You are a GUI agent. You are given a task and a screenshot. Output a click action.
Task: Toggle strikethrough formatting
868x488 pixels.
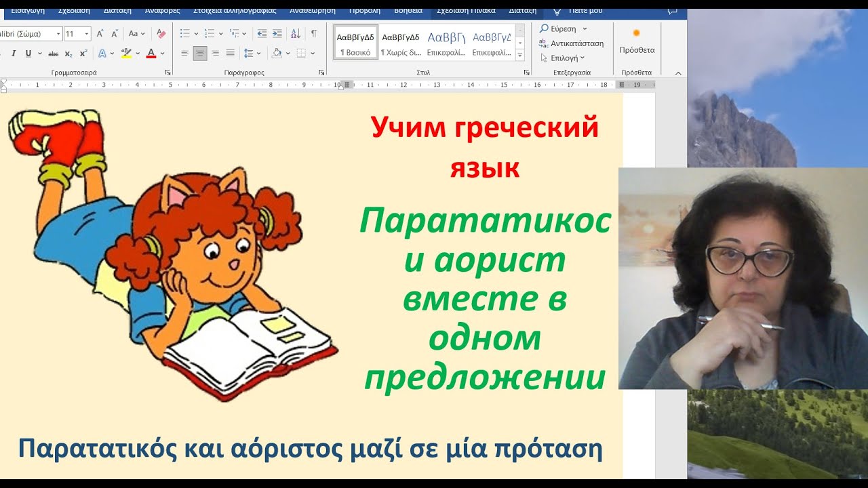click(54, 53)
